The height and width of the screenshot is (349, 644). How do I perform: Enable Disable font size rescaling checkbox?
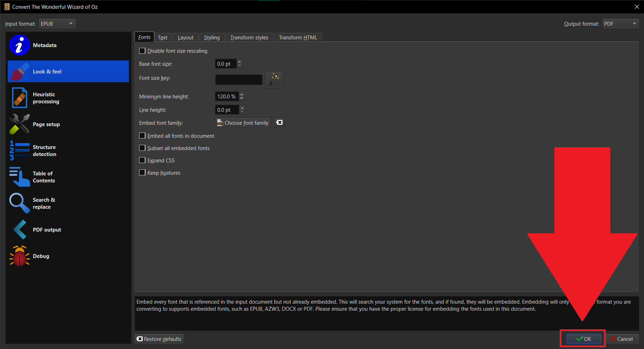click(142, 51)
